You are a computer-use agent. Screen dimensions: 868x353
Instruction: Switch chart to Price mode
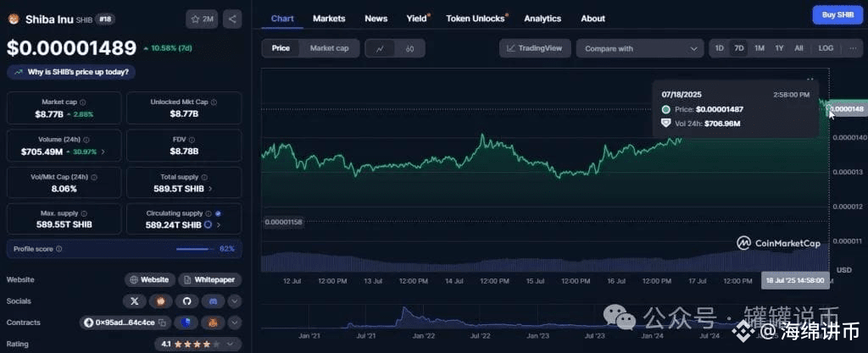click(x=281, y=48)
